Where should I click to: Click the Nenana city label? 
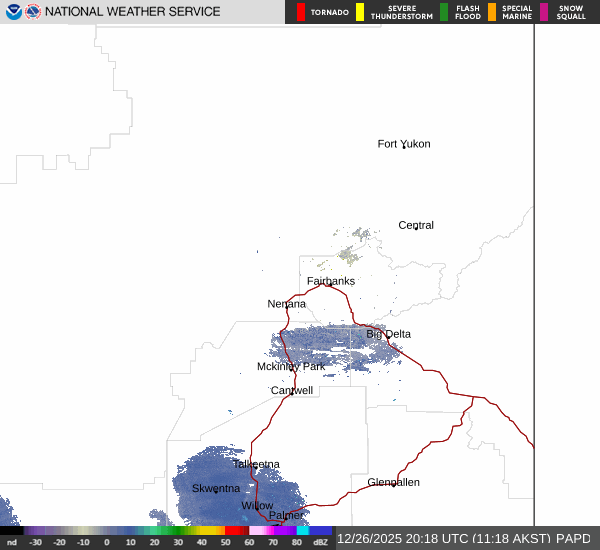[x=287, y=303]
